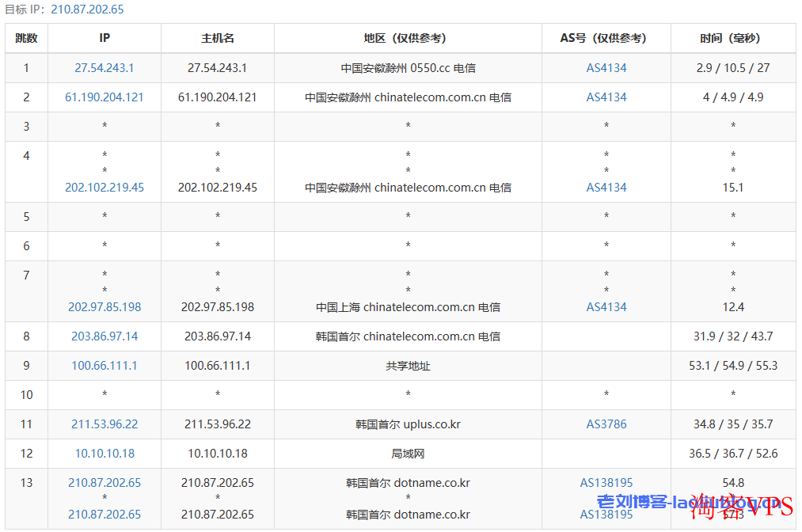Viewport: 802px width, 532px height.
Task: Click time value 34.8 / 35 / 35.7
Action: point(733,424)
